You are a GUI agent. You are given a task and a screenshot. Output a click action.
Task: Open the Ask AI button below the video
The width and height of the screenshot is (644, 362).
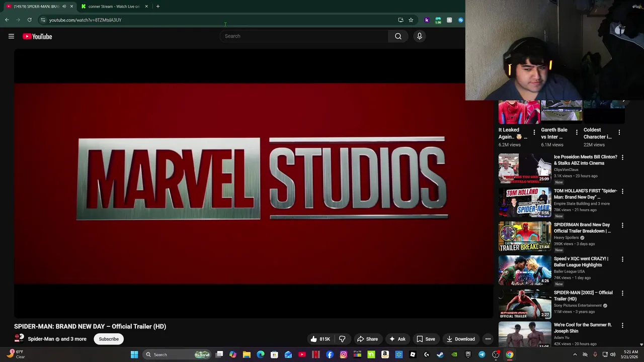[x=397, y=339]
